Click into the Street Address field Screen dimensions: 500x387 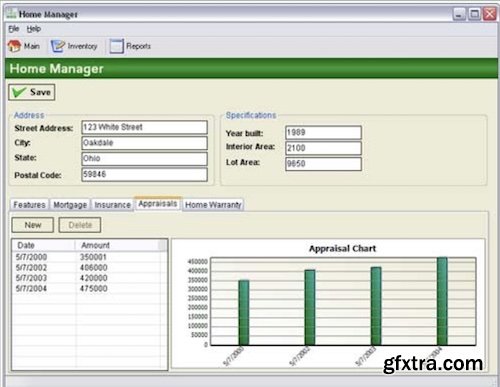(144, 127)
